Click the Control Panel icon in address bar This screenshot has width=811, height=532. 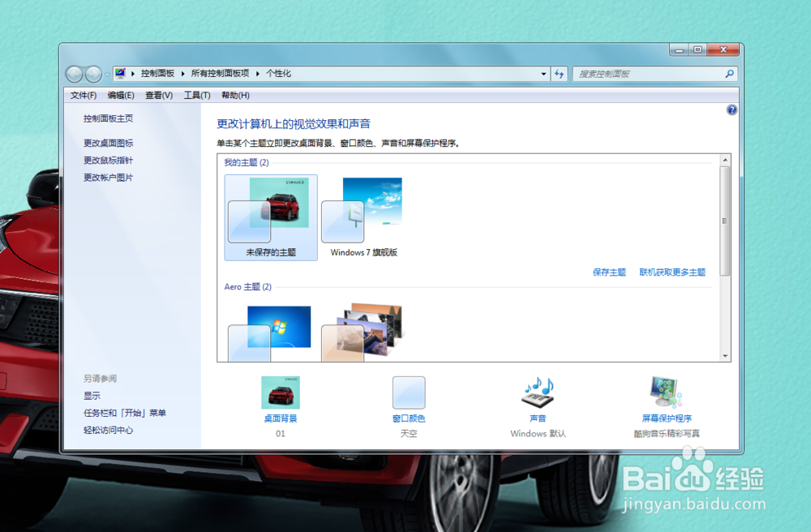[x=120, y=73]
